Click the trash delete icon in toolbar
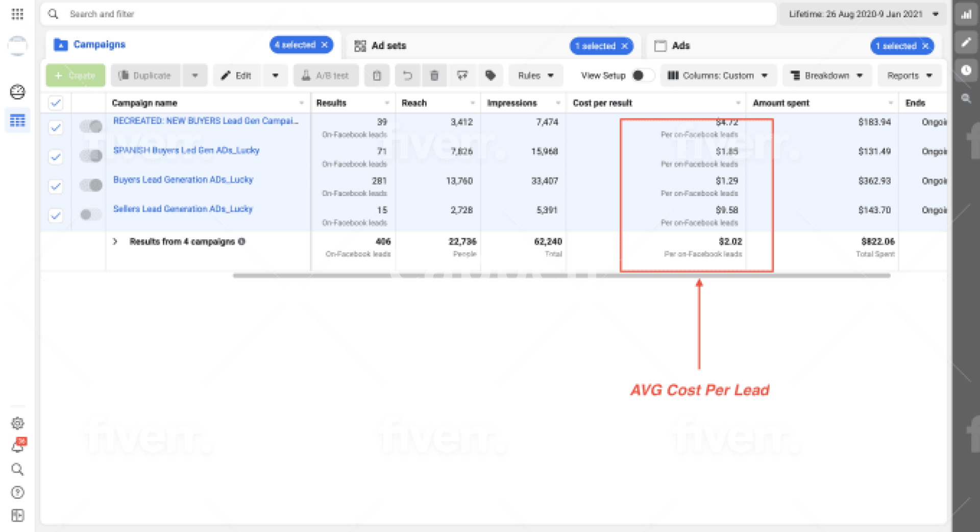Viewport: 980px width, 532px height. tap(434, 76)
